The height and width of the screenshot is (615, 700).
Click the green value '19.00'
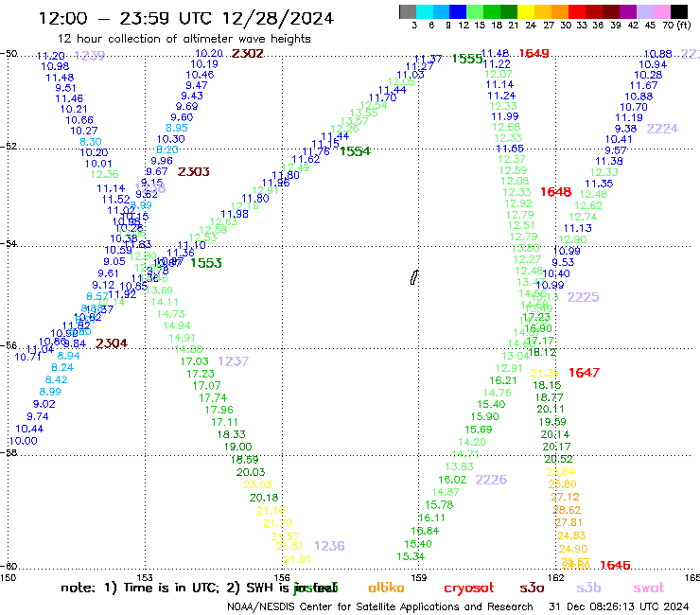(x=238, y=447)
